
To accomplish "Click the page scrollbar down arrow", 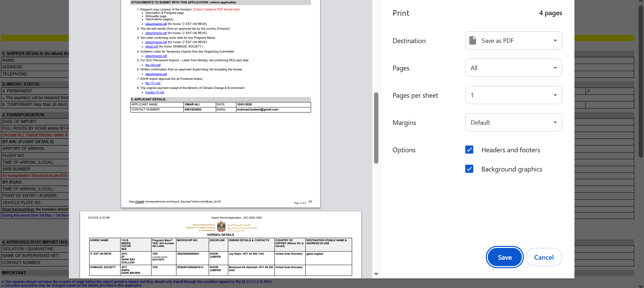I will tap(641, 286).
